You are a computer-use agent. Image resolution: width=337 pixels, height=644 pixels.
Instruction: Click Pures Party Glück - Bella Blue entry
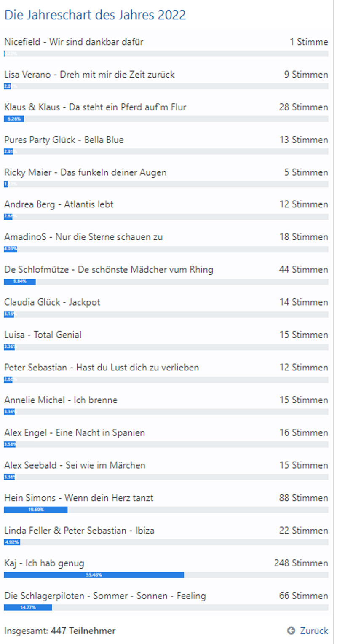point(64,140)
